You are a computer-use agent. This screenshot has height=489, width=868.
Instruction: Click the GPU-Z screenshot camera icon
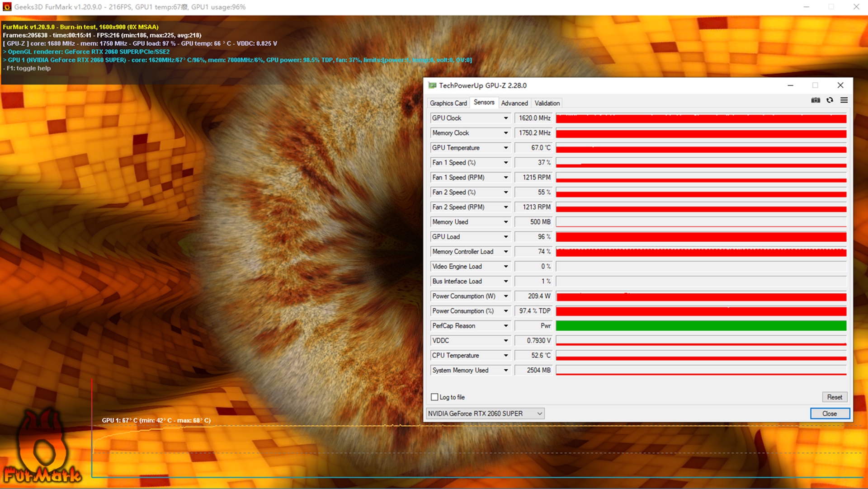816,100
